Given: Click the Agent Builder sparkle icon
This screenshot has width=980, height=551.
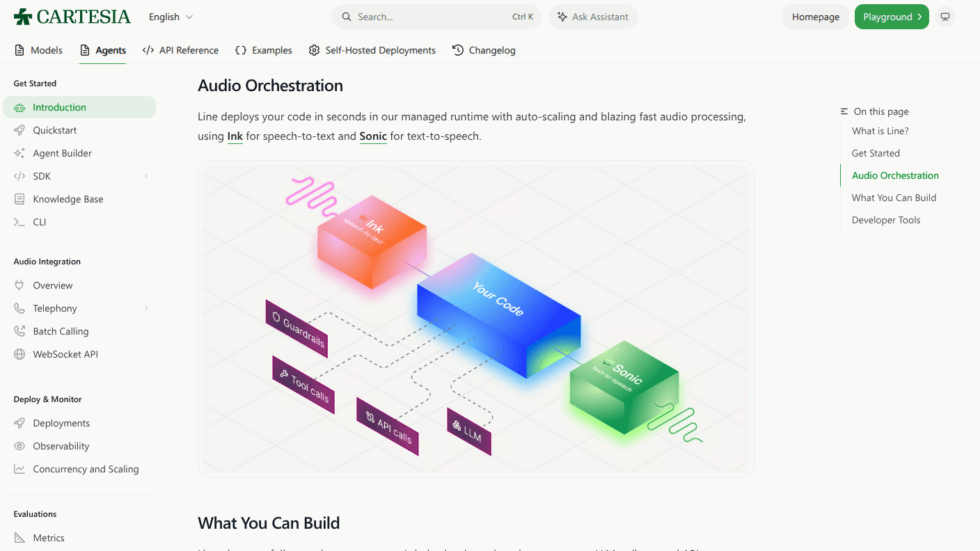Looking at the screenshot, I should 19,153.
